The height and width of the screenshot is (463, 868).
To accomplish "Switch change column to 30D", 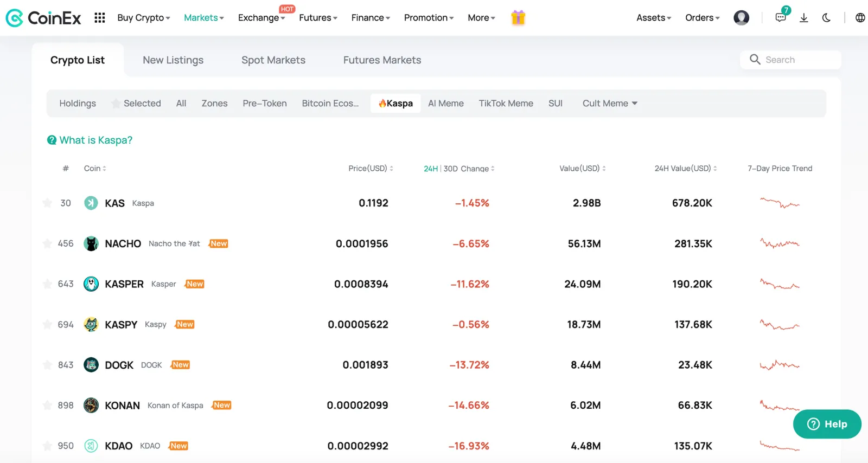I will coord(451,169).
